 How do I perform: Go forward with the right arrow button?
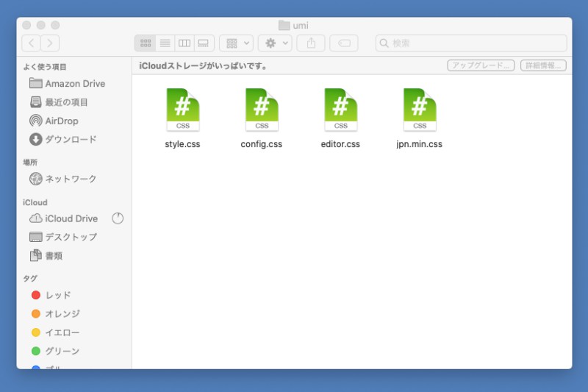(50, 43)
